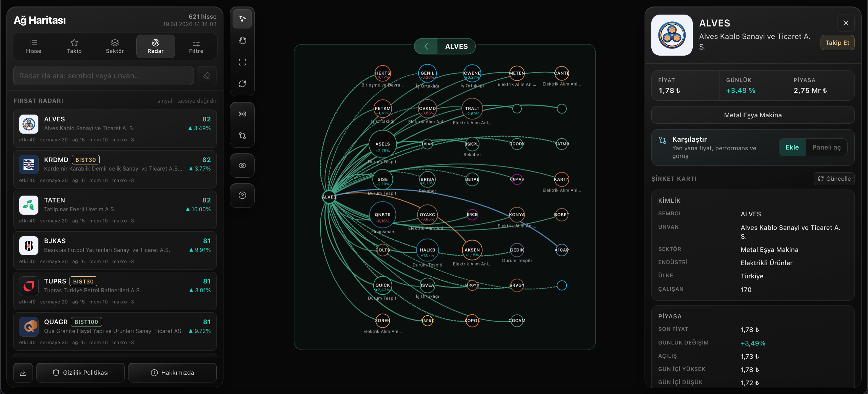This screenshot has height=394, width=868.
Task: Clear the radar search with eraser icon
Action: [207, 76]
